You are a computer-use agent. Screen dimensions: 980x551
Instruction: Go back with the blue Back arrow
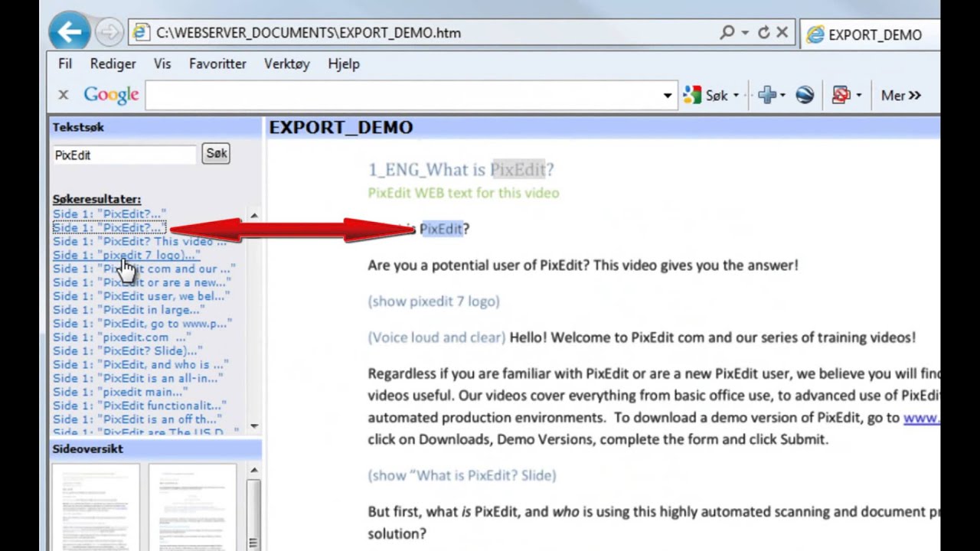70,32
